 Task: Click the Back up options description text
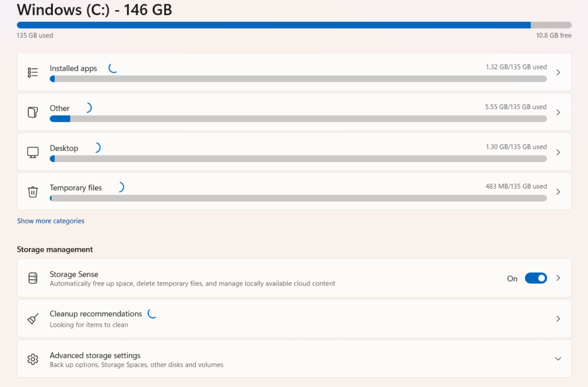137,365
